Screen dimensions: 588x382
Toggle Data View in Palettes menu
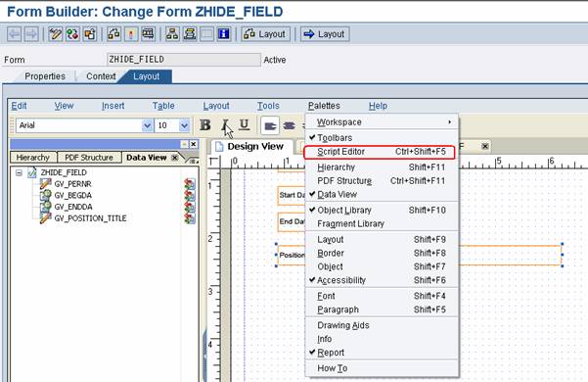(383, 194)
